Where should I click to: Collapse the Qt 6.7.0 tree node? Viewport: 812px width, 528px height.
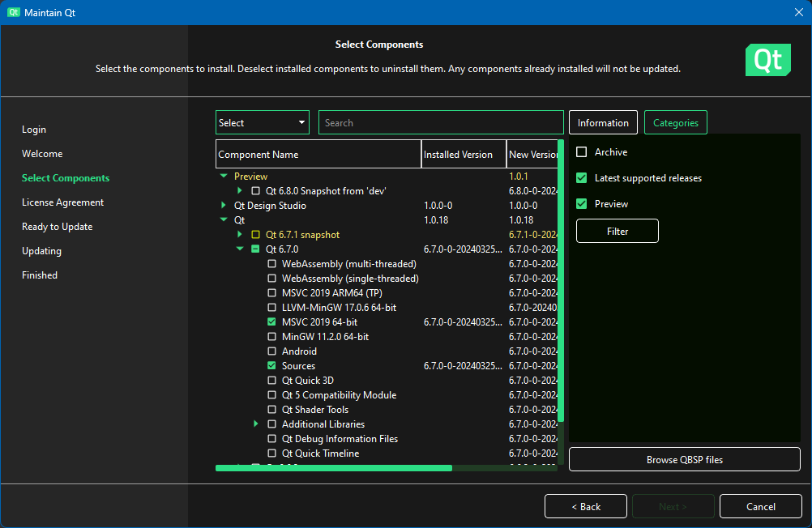pyautogui.click(x=240, y=249)
